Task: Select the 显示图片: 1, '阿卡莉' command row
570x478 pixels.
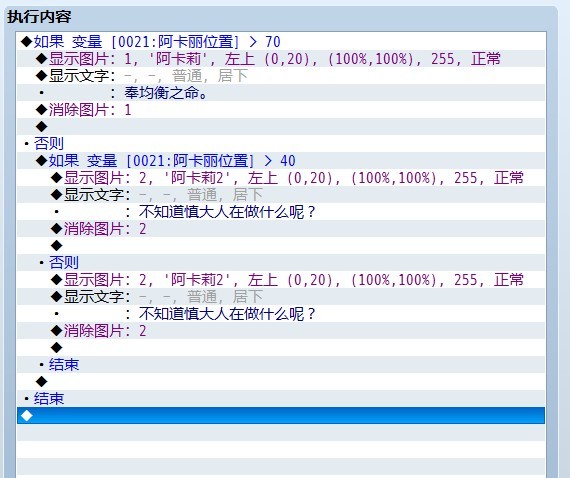Action: coord(281,59)
